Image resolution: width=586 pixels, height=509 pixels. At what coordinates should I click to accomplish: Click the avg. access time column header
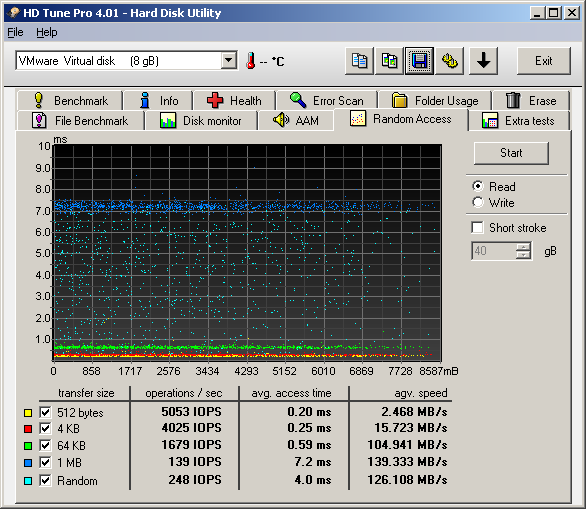click(x=291, y=393)
